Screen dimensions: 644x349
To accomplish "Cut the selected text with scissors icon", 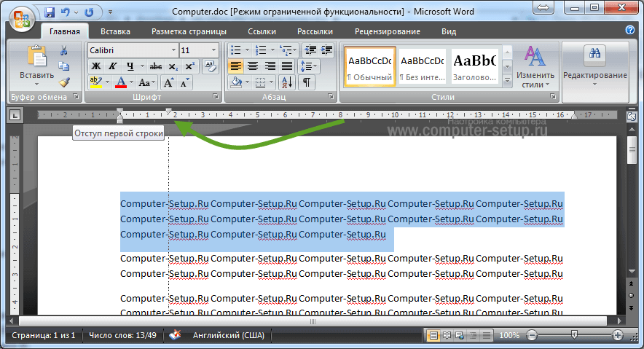I will 63,50.
